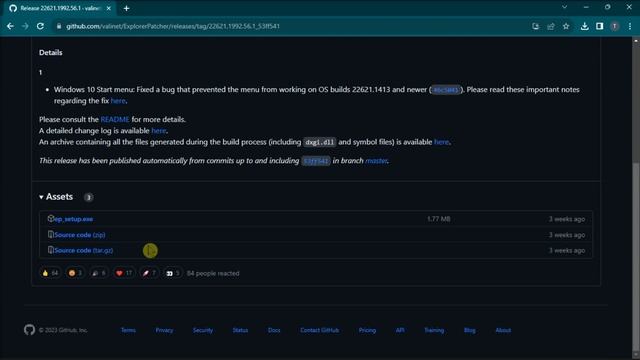Open commit hash link before 'in branch'

click(316, 161)
